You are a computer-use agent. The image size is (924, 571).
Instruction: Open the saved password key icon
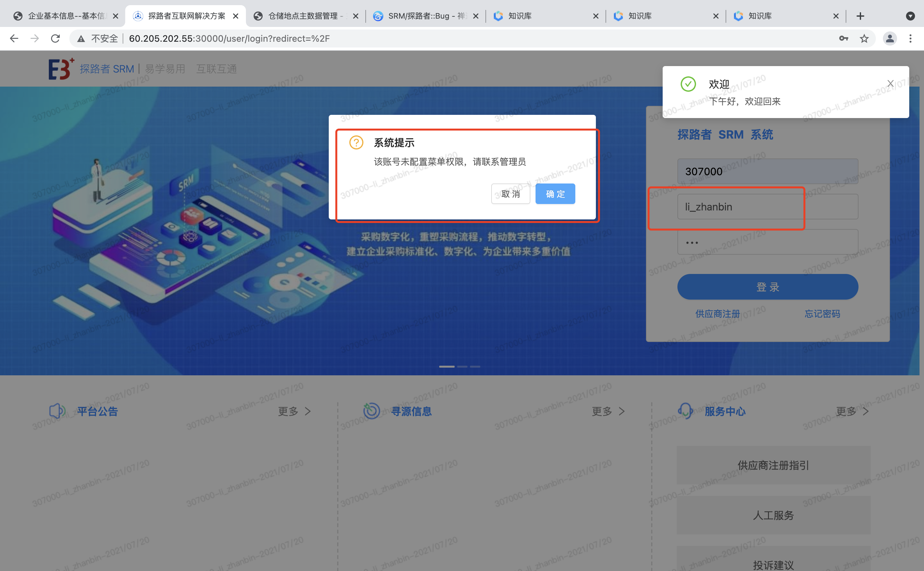pyautogui.click(x=843, y=38)
